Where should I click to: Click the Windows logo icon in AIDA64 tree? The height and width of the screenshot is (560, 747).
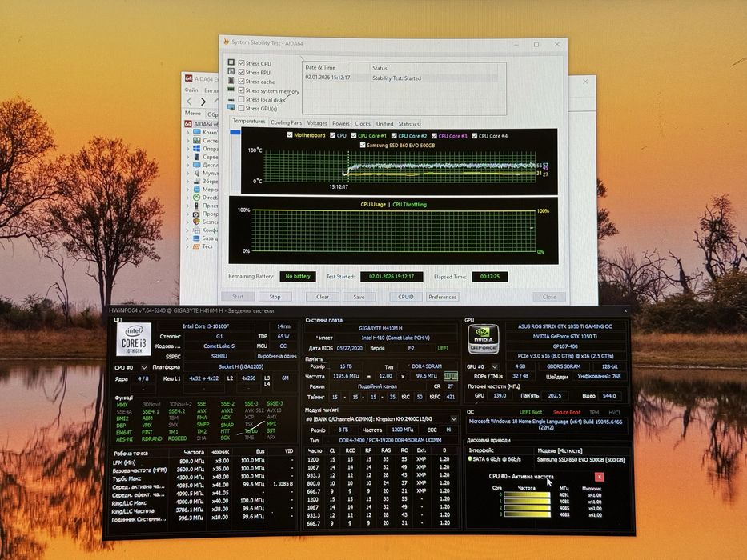(197, 148)
